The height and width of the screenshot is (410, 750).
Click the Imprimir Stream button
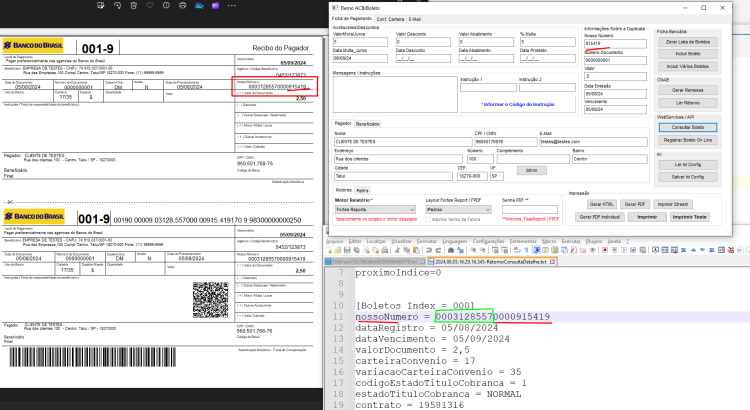tap(673, 204)
